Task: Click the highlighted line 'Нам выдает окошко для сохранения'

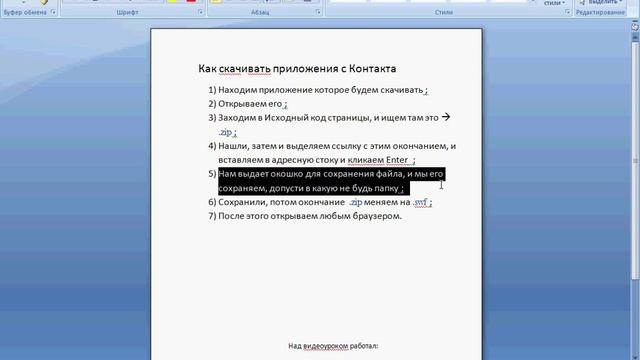Action: pos(331,174)
